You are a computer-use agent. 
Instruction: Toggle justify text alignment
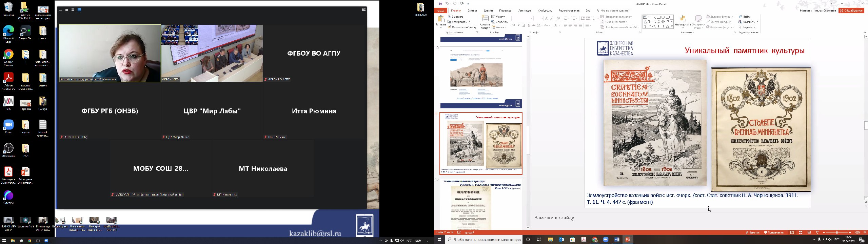point(580,25)
